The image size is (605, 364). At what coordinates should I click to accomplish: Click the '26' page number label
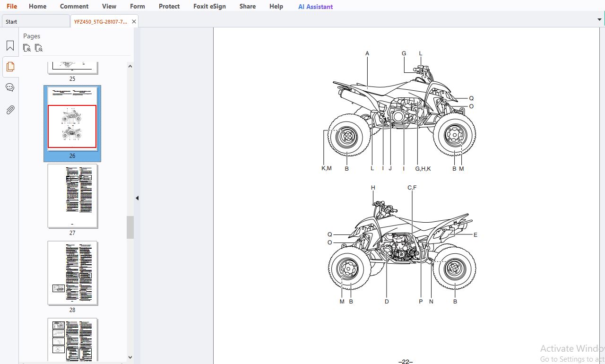click(x=72, y=156)
